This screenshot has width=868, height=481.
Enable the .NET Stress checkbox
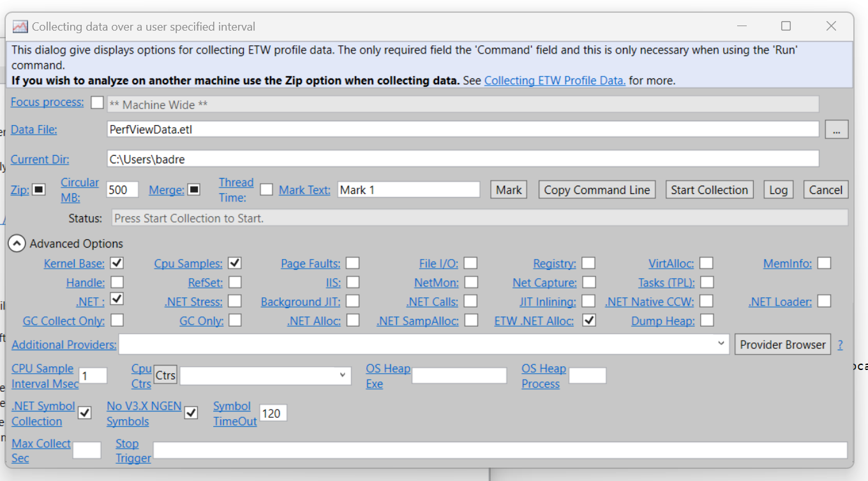pos(235,301)
